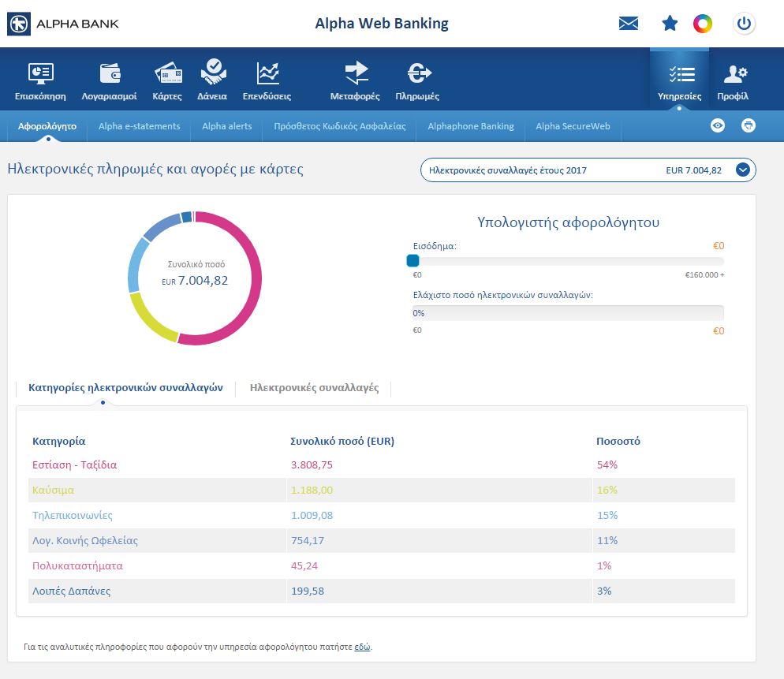The height and width of the screenshot is (679, 784).
Task: Click the amount 199,58
Action: tap(307, 591)
